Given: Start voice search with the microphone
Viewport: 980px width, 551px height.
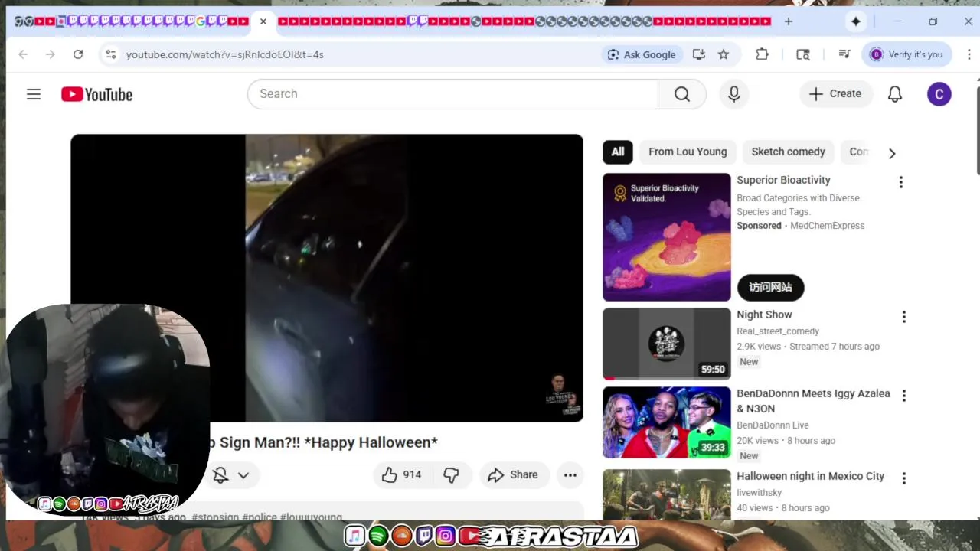Looking at the screenshot, I should [x=734, y=94].
